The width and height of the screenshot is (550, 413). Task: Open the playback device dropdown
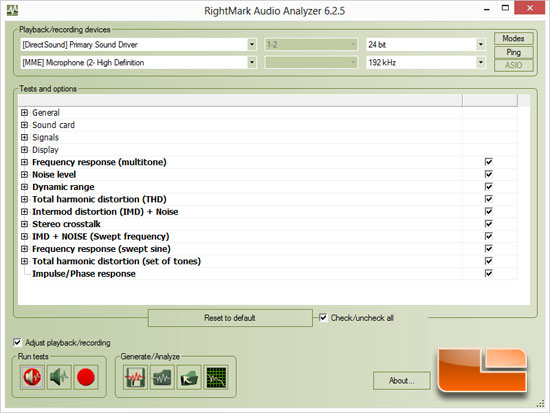point(251,45)
